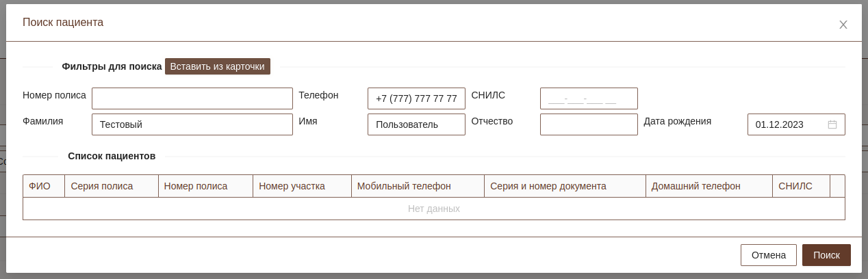This screenshot has width=868, height=279.
Task: Click the "Мобильный телефон" column header
Action: 404,186
